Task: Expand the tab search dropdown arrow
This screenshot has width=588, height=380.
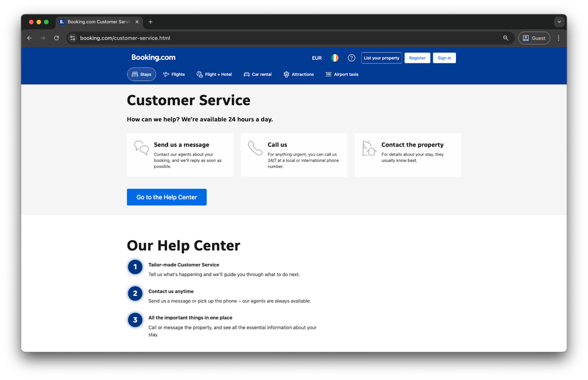Action: [x=559, y=22]
